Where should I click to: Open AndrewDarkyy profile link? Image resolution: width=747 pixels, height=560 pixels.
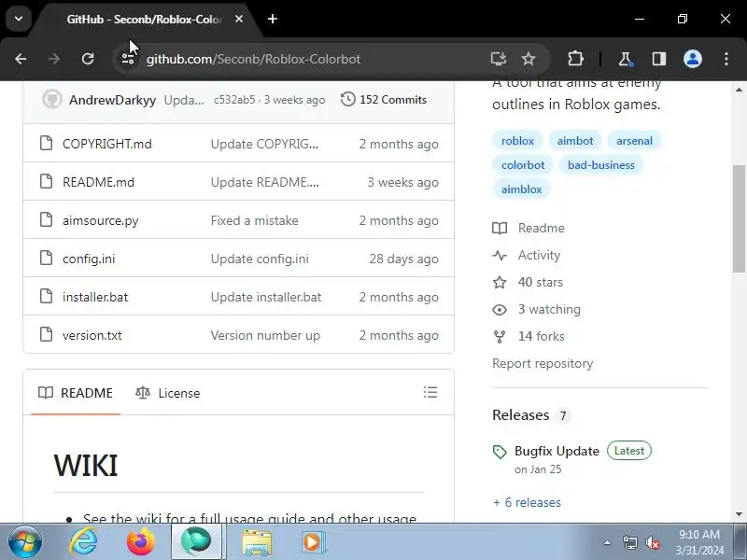click(112, 100)
